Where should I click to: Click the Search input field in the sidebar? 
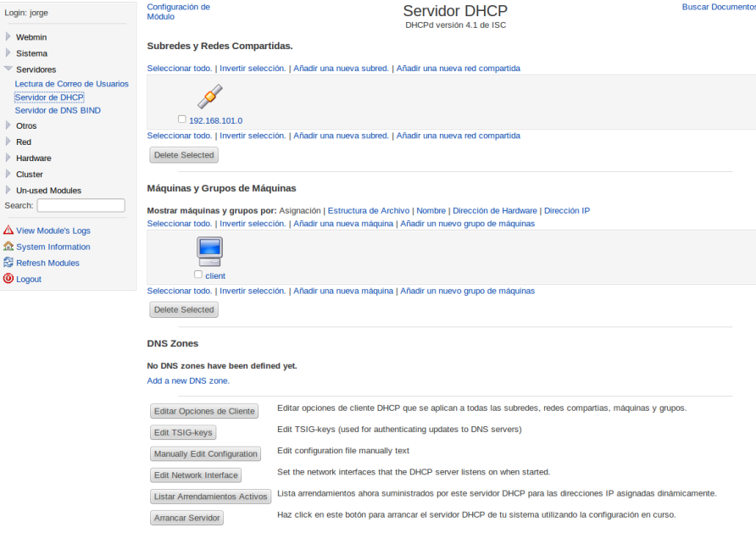click(x=81, y=205)
